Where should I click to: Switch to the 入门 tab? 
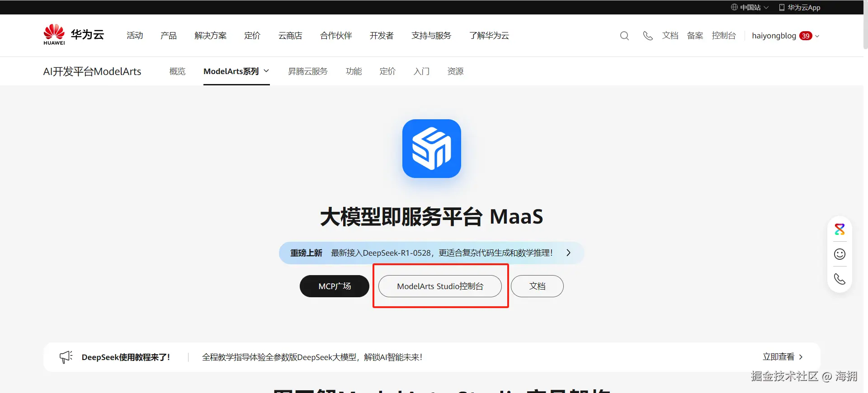421,71
